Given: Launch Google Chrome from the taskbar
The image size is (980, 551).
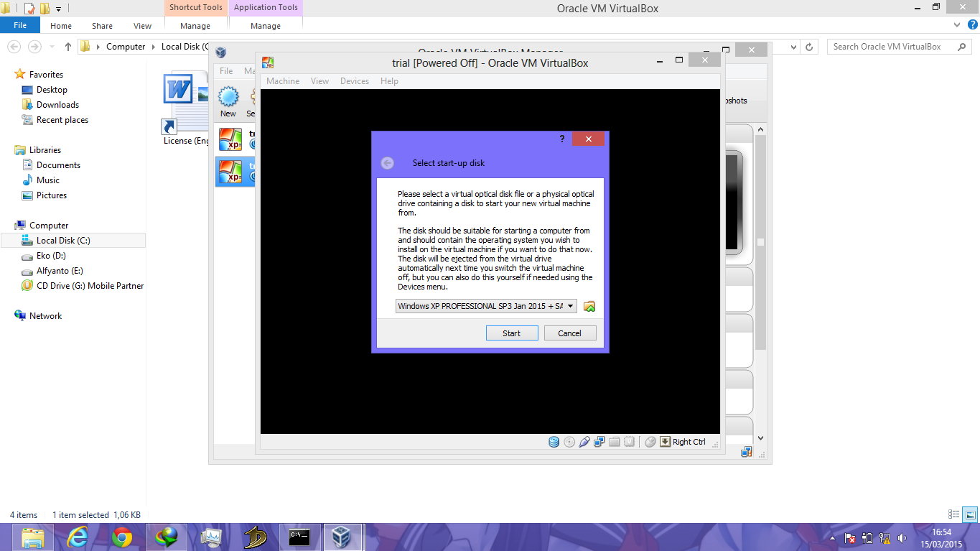Looking at the screenshot, I should 121,537.
